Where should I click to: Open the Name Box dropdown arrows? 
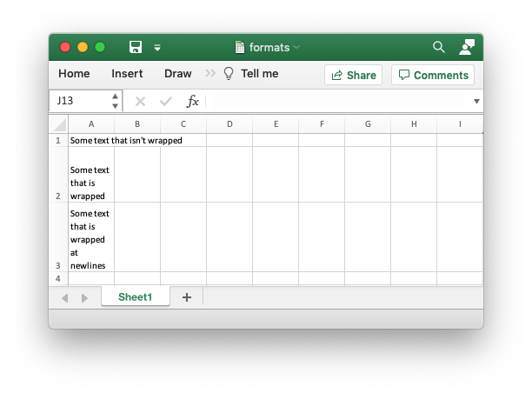[x=116, y=101]
